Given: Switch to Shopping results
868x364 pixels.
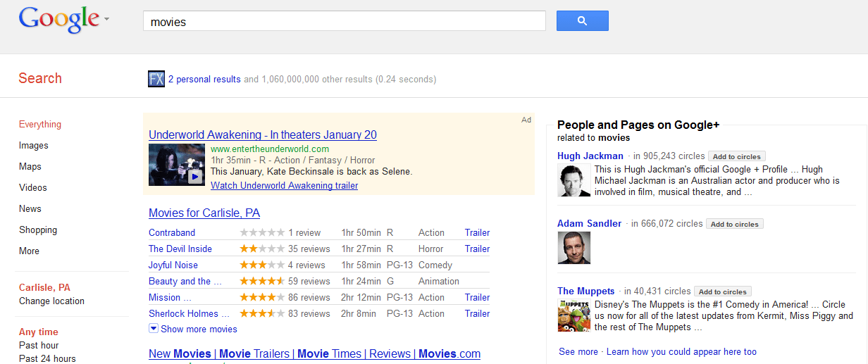Looking at the screenshot, I should tap(38, 230).
